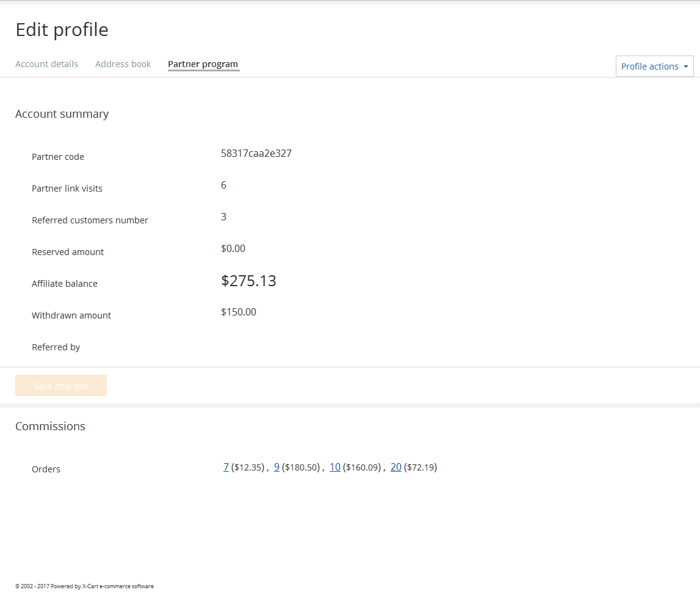Screen dimensions: 700x598
Task: Click the Edit profile page heading
Action: pyautogui.click(x=62, y=30)
